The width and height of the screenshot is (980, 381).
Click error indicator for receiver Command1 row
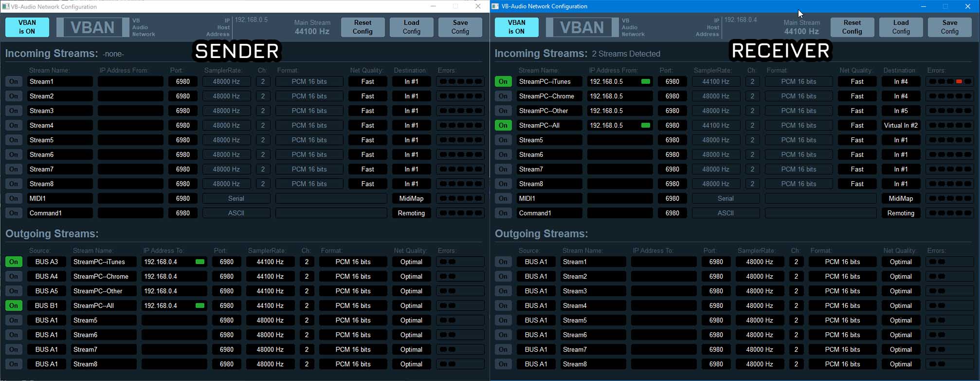(x=949, y=213)
